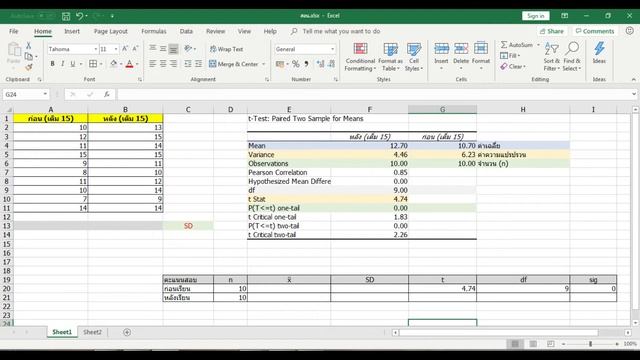Click Merge & Center button
Viewport: 640px width, 360px height.
point(233,64)
